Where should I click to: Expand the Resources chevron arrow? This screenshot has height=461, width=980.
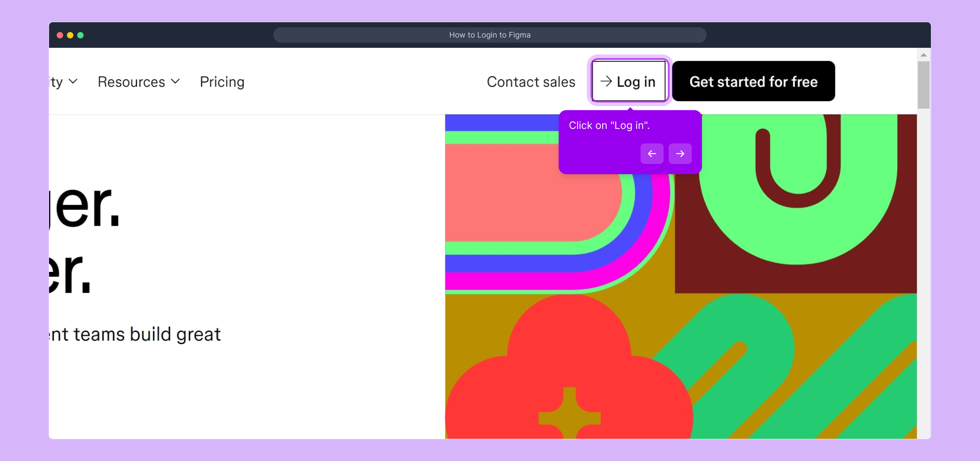[x=175, y=81]
